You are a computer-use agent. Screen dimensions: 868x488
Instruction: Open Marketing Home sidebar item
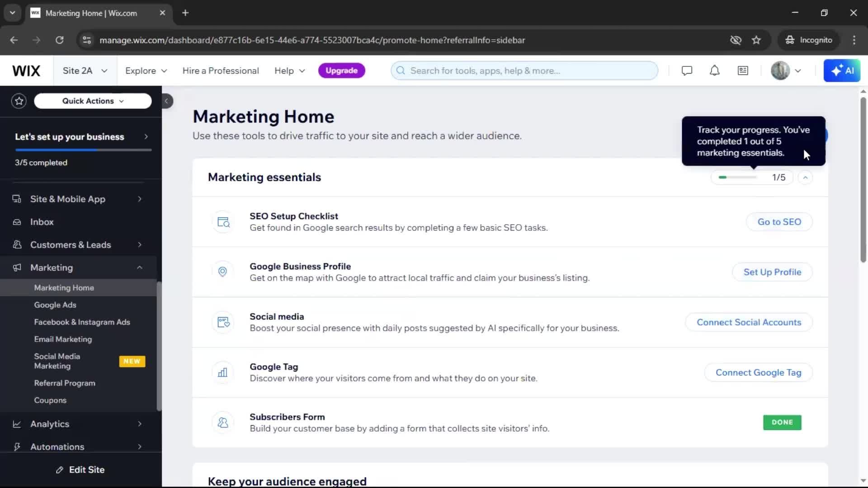point(78,288)
